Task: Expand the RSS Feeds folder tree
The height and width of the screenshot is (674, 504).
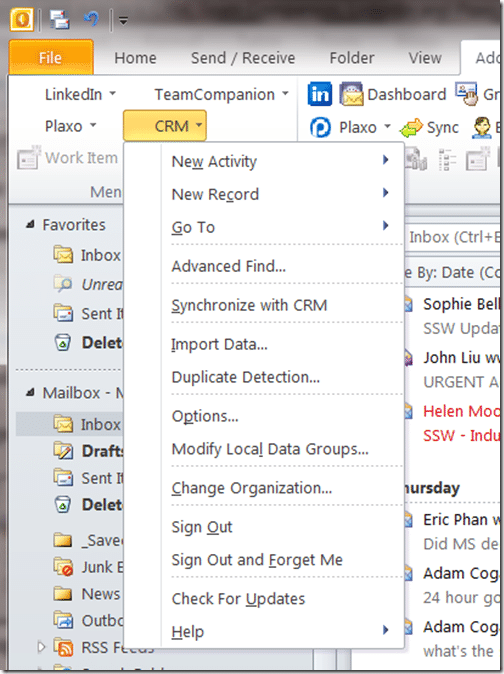Action: (41, 646)
